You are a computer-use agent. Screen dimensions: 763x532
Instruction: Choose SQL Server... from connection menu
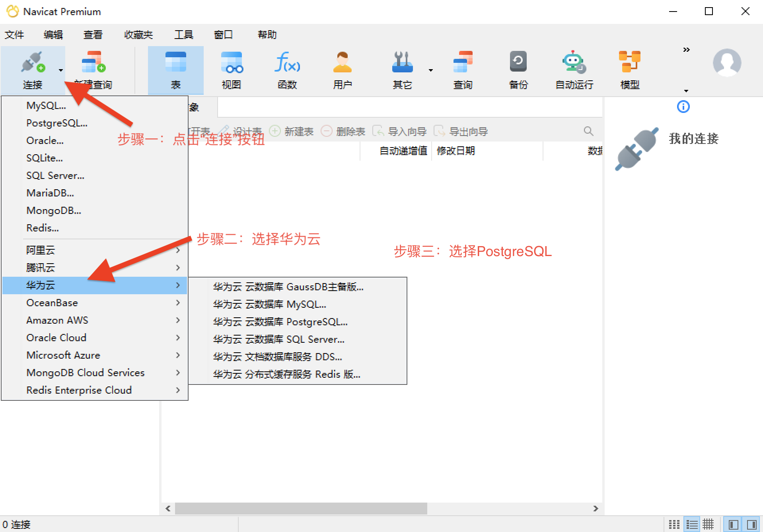95,175
